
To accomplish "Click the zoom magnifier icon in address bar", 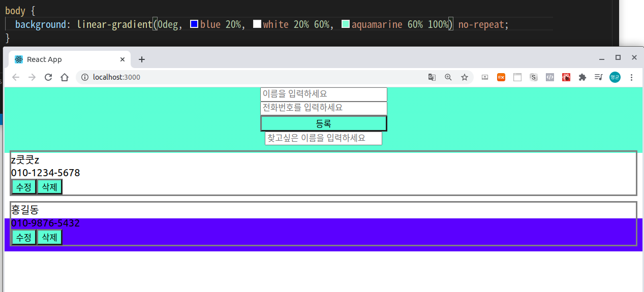I will (x=448, y=77).
